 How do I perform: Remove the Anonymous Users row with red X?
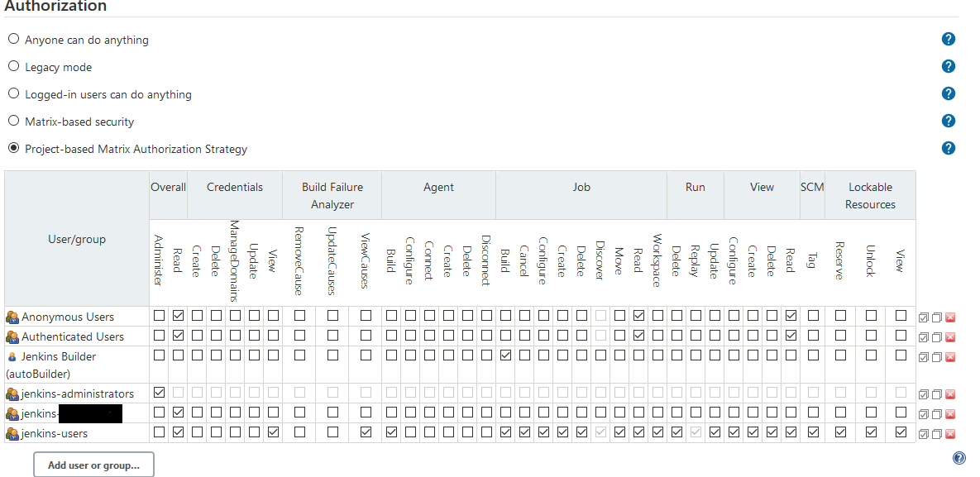pos(950,317)
